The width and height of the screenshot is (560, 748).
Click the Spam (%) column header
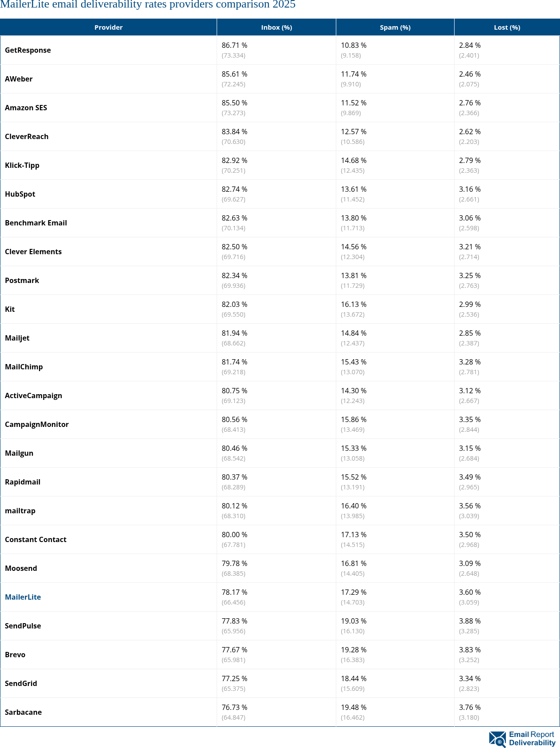pos(395,27)
